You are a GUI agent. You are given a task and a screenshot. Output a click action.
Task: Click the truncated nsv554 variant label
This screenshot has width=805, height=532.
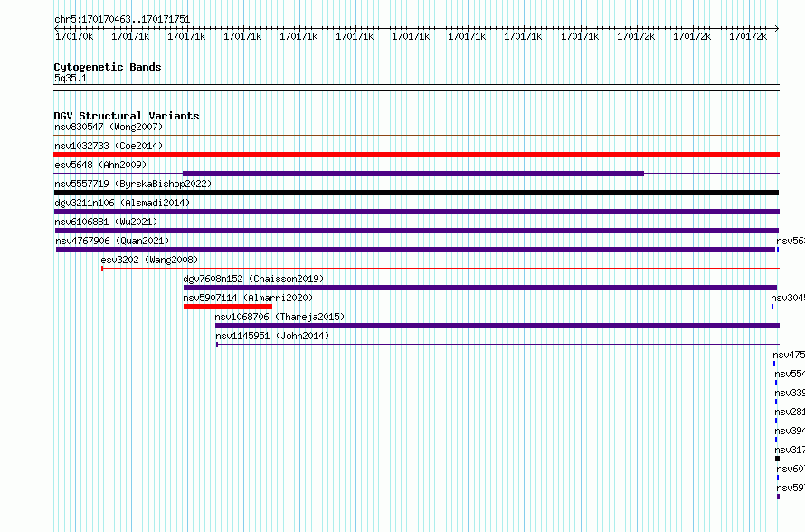tap(790, 374)
